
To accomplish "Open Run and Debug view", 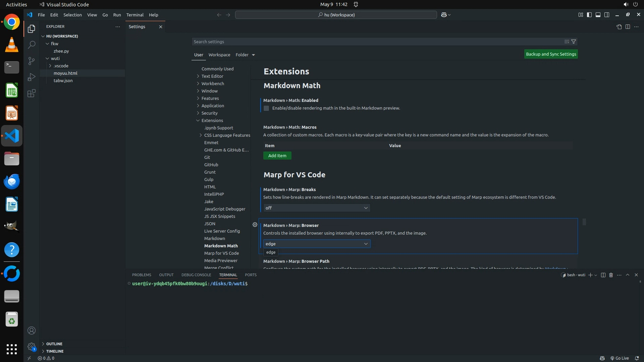I will [x=31, y=77].
